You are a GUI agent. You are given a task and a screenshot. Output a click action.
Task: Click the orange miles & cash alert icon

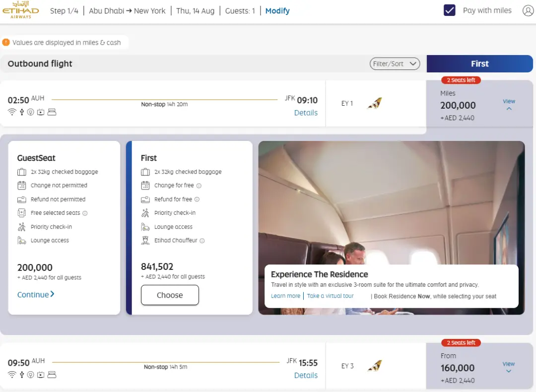(x=6, y=42)
